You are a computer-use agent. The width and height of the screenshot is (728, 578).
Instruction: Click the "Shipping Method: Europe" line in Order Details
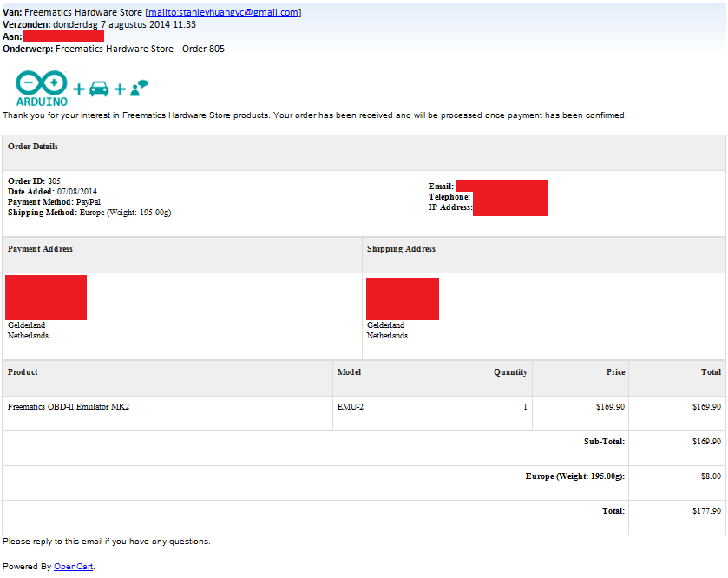tap(89, 212)
